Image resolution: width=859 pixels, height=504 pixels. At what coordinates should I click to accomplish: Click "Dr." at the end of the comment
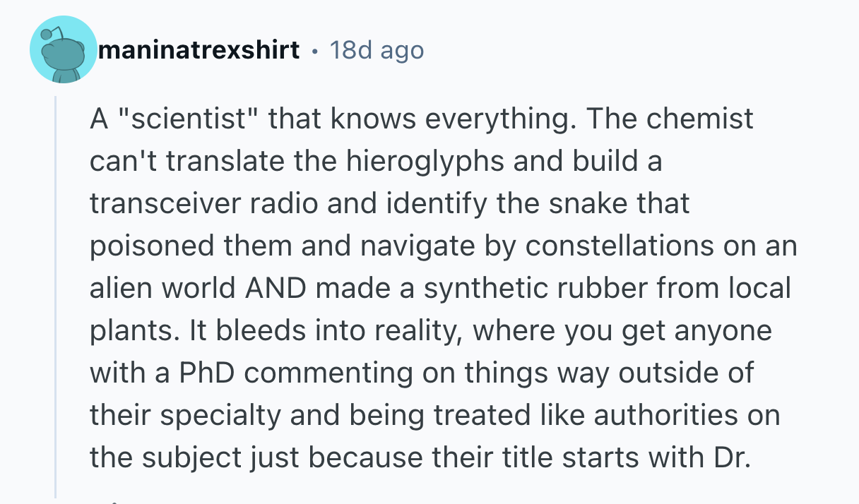[726, 458]
